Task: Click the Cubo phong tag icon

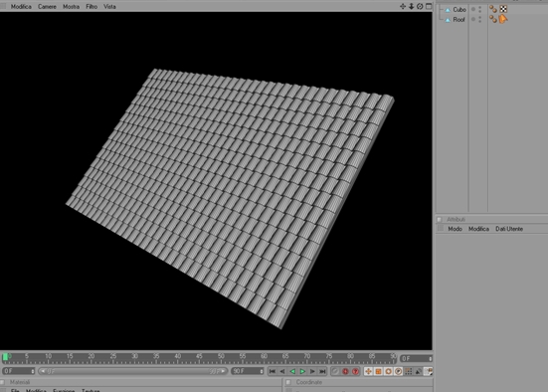Action: [493, 9]
